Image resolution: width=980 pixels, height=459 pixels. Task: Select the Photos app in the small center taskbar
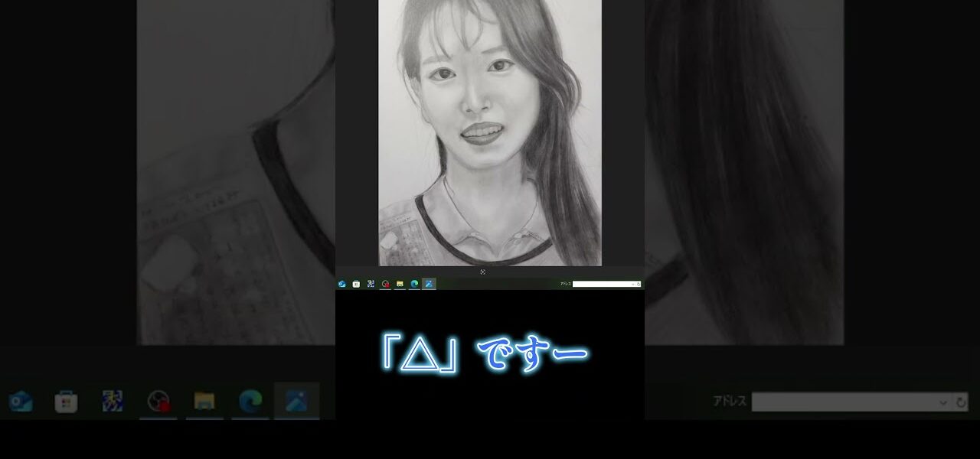[429, 284]
